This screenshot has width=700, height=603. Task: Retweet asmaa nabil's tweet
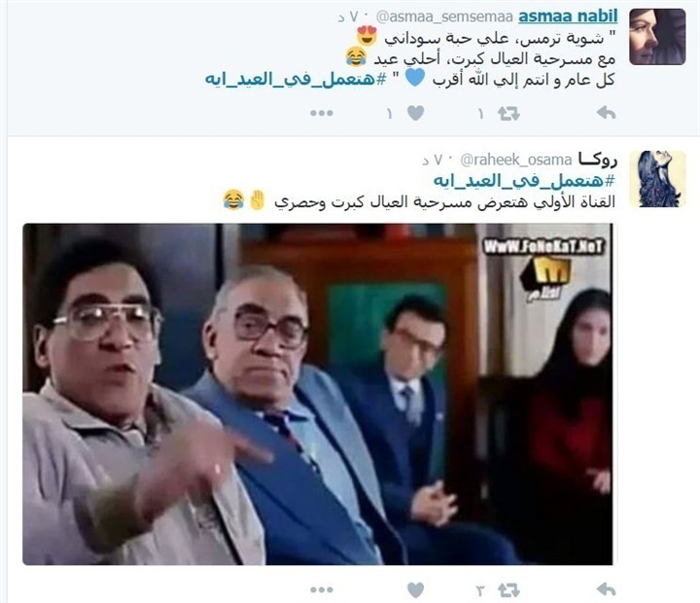[x=508, y=114]
